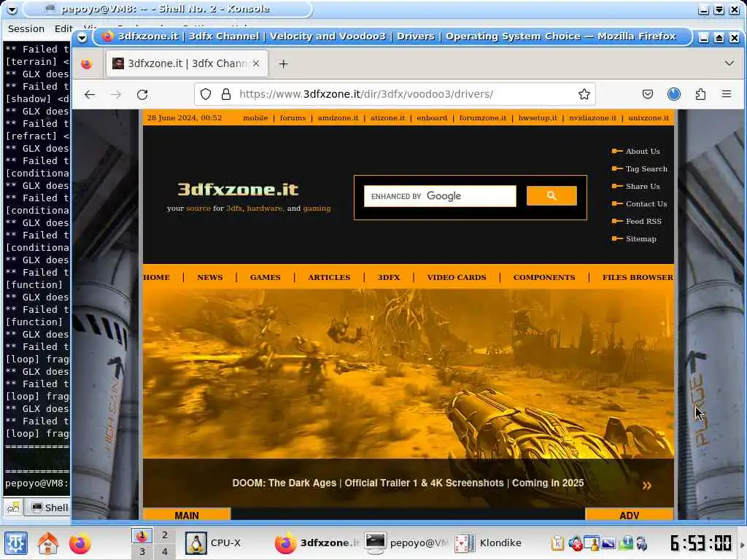Activate the pepoyo@VM Konsole taskbar entry
The image size is (747, 560).
[406, 542]
